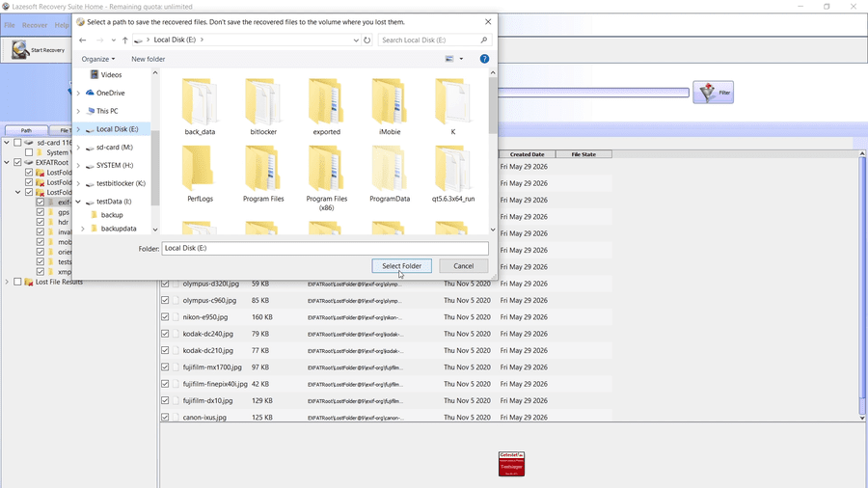Open the File menu
Viewport: 868px width, 488px height.
pyautogui.click(x=10, y=25)
